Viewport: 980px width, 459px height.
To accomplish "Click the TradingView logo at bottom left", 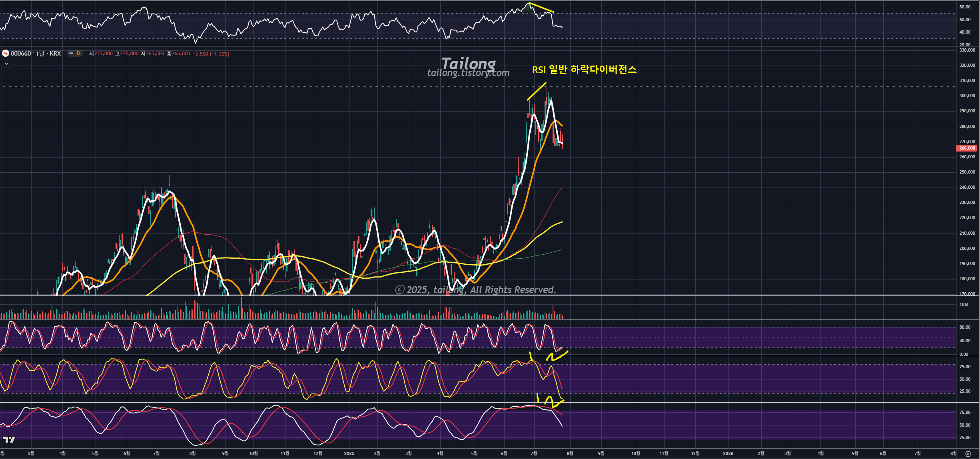I will coord(9,439).
